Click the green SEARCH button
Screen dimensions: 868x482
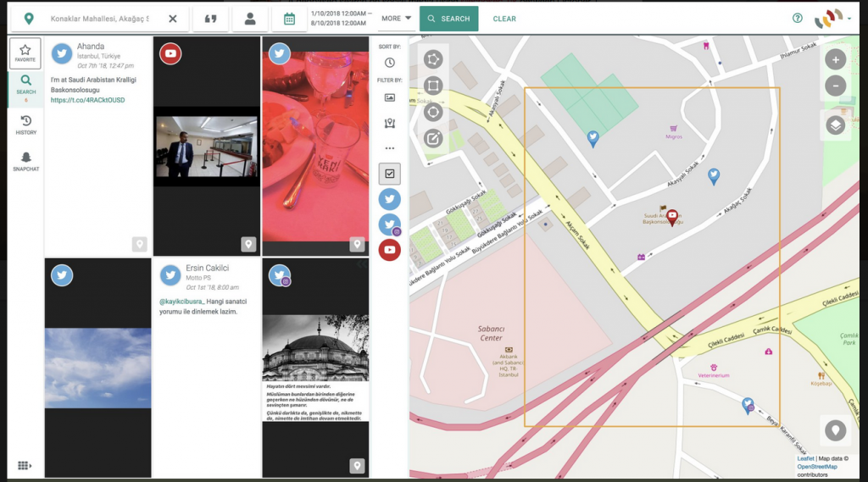click(449, 19)
